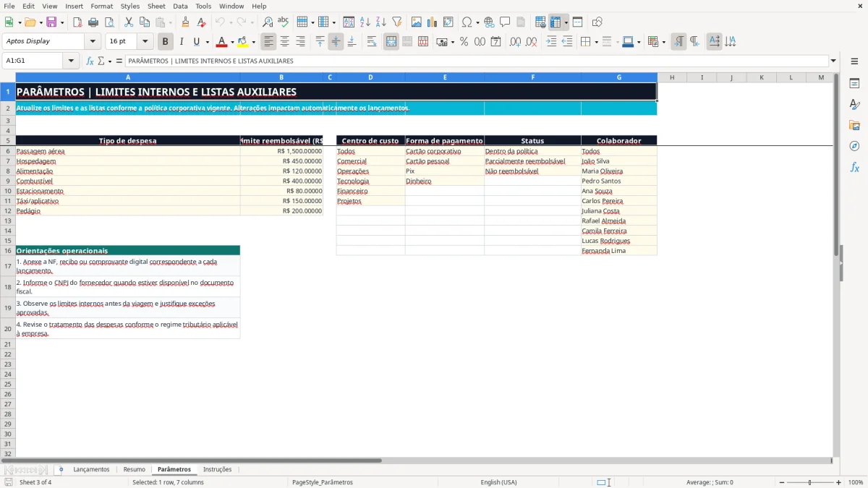Apply AutoFilter to the data

(x=397, y=22)
